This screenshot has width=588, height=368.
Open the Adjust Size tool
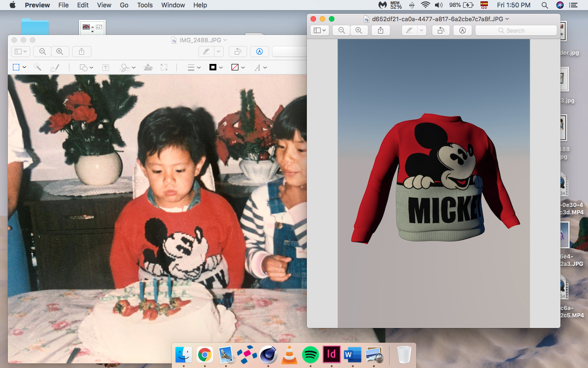click(164, 68)
